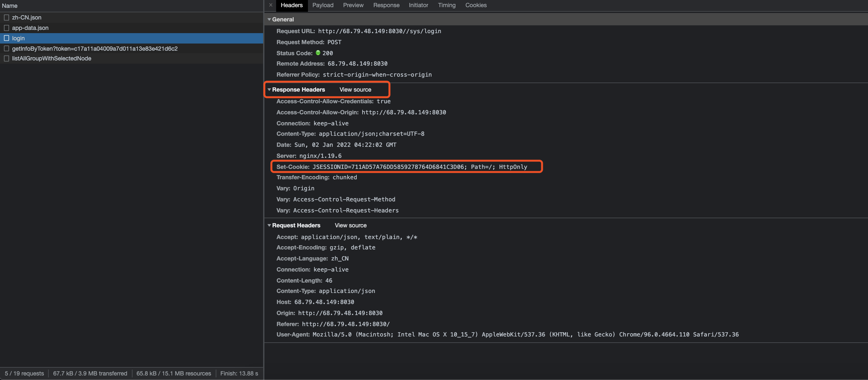Close the request details panel
Image resolution: width=868 pixels, height=380 pixels.
pyautogui.click(x=271, y=5)
